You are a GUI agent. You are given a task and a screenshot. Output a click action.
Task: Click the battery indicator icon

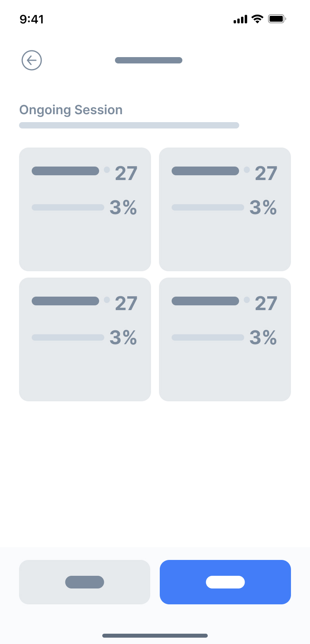pos(277,19)
